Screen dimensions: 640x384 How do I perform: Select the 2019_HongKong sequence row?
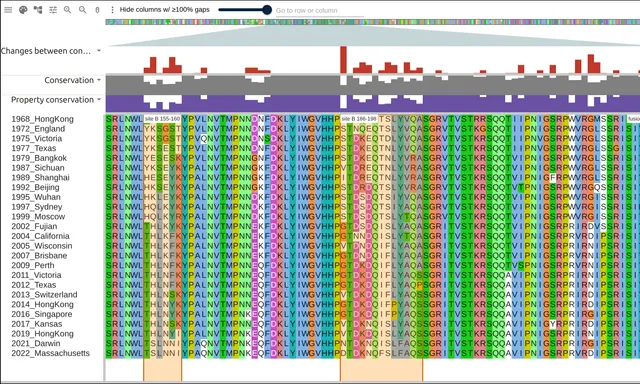(x=42, y=334)
